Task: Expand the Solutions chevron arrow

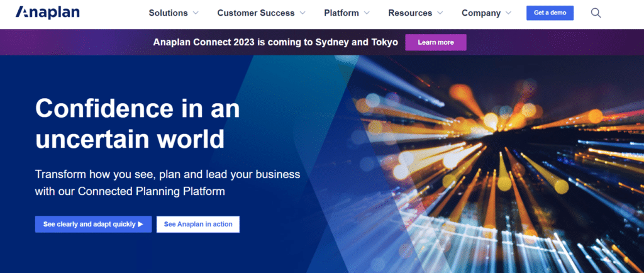Action: pos(196,13)
